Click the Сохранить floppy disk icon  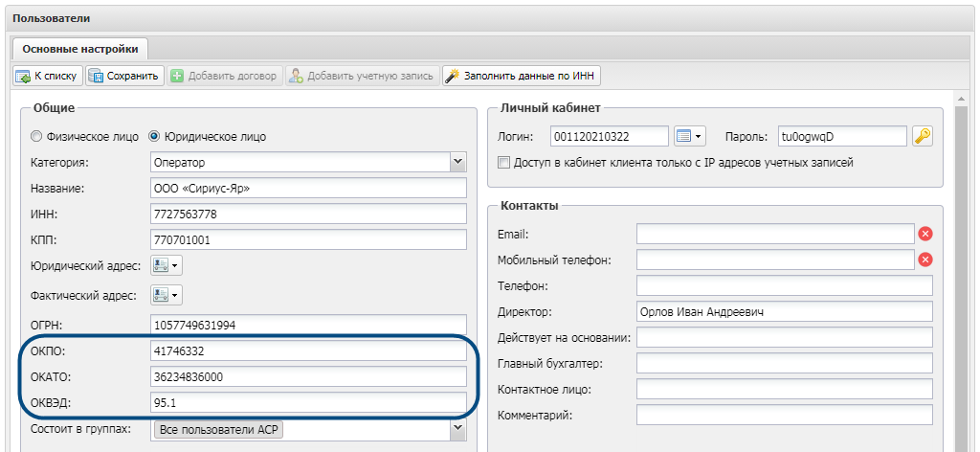coord(96,77)
